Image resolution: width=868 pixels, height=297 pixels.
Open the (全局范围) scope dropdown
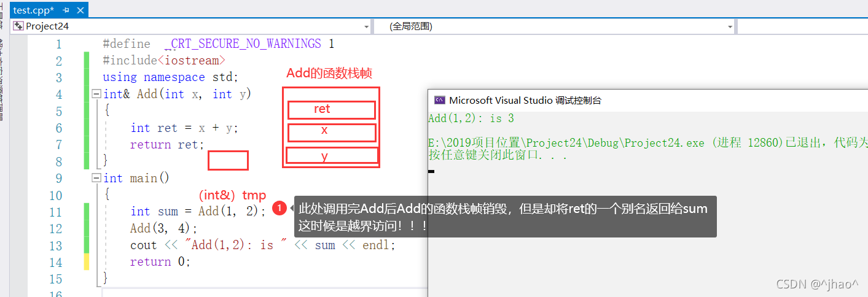(x=730, y=26)
